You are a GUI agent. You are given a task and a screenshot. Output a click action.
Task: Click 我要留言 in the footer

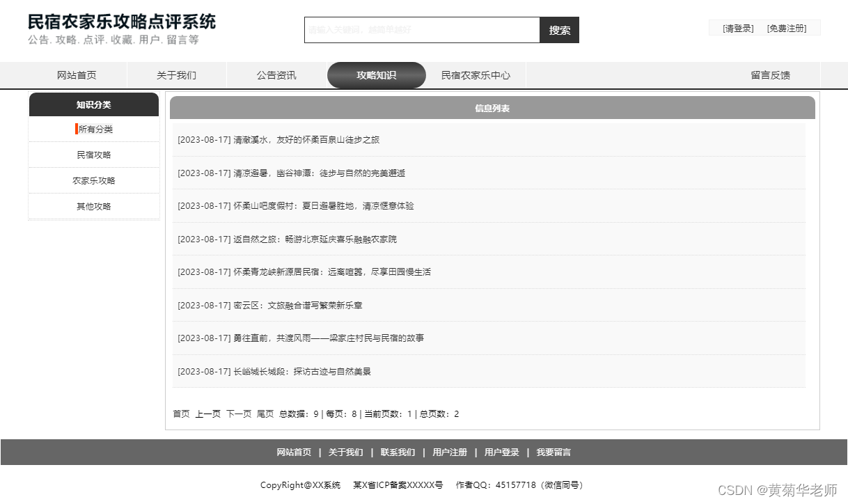point(553,452)
